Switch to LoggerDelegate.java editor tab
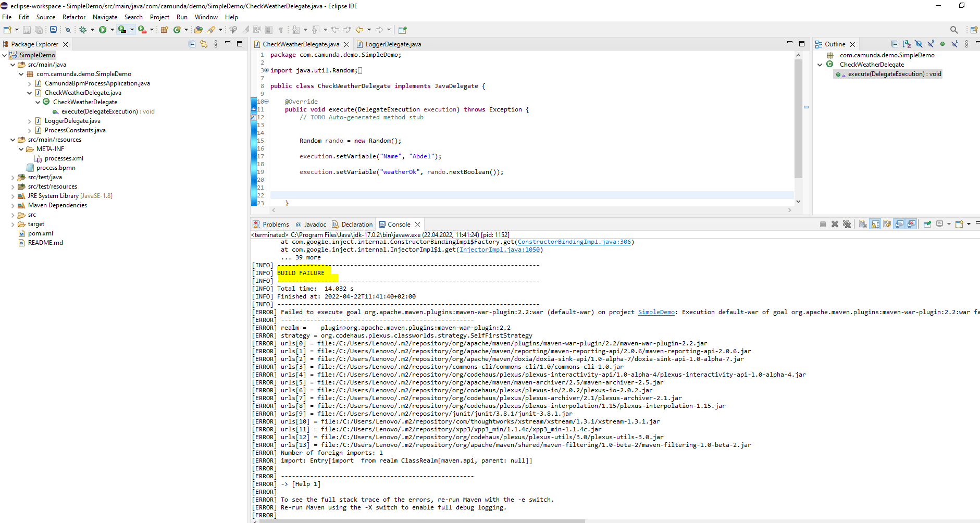 [x=393, y=44]
